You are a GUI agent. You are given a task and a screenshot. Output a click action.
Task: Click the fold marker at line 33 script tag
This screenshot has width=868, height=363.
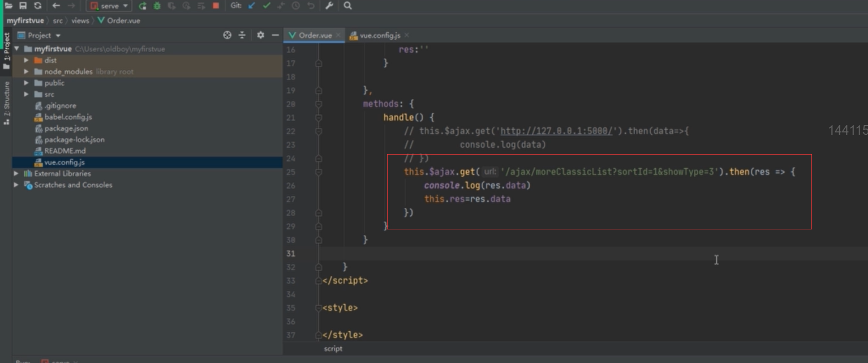point(319,281)
